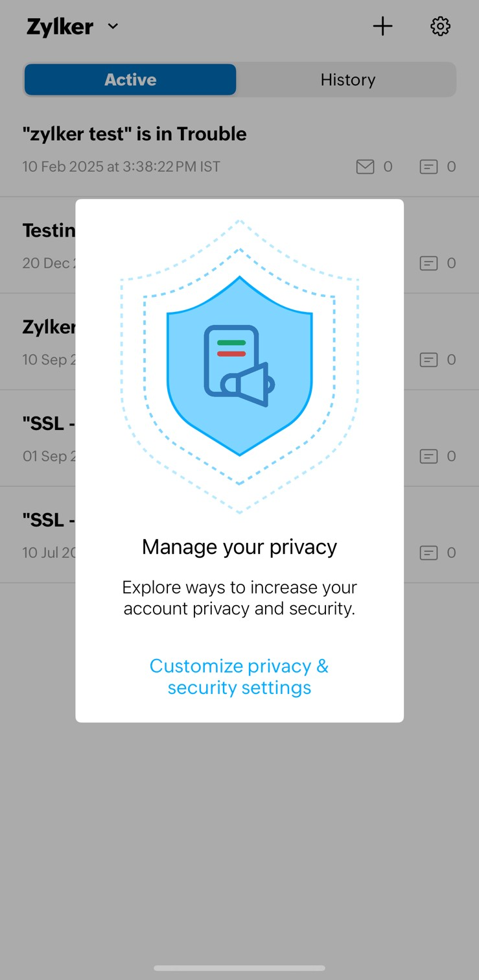The image size is (479, 980).
Task: Open "zylker test" is in Trouble alert
Action: pos(134,134)
